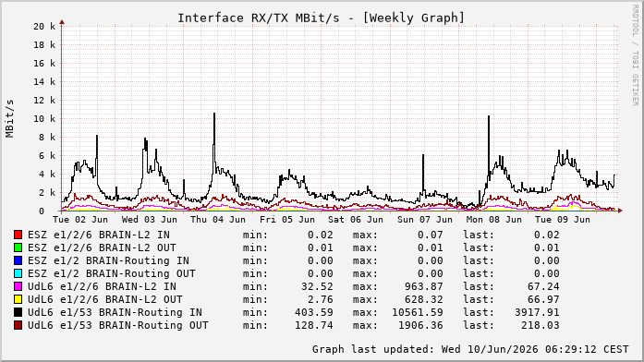Click the 10 k y-axis label
644x362 pixels.
tap(44, 118)
